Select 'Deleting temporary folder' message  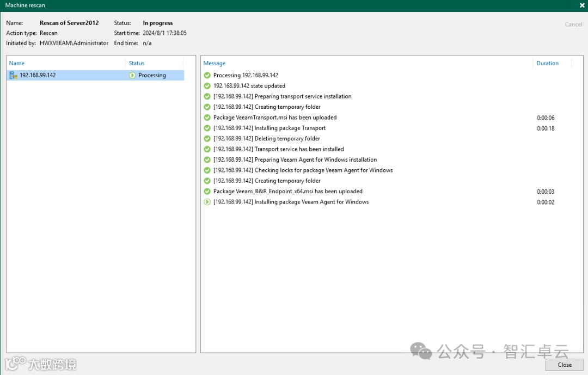(x=267, y=138)
